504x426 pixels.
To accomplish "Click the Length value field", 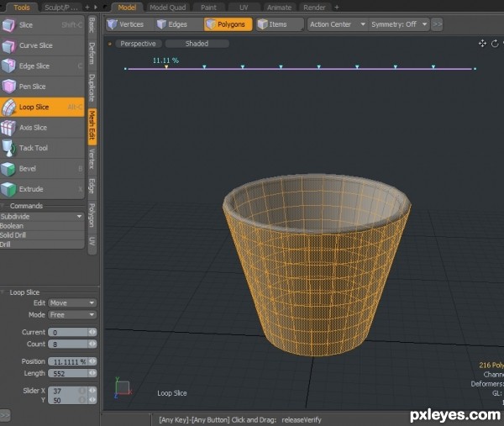I will click(68, 374).
